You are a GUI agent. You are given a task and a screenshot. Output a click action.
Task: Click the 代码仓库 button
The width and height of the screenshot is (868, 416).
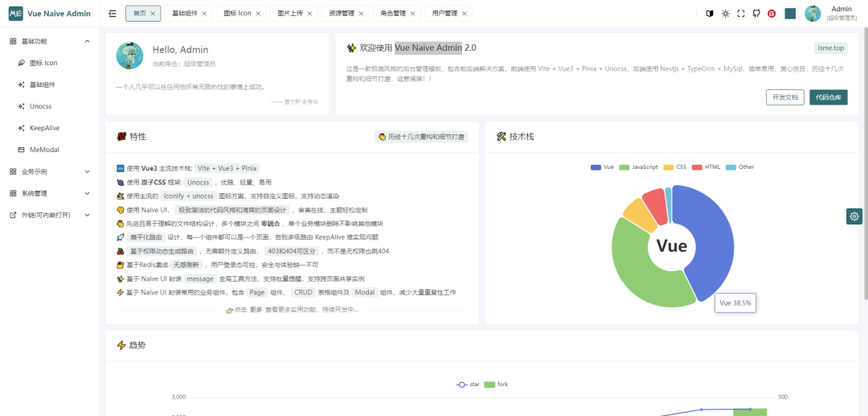(828, 97)
